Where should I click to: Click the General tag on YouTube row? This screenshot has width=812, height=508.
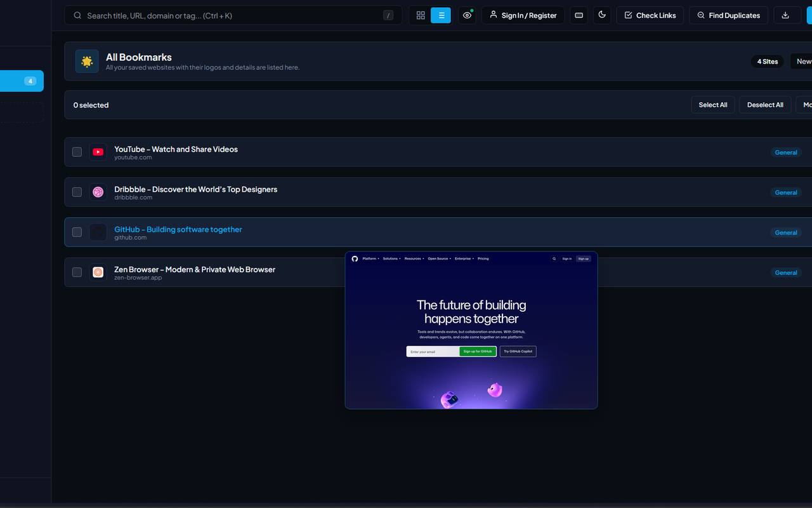click(786, 152)
